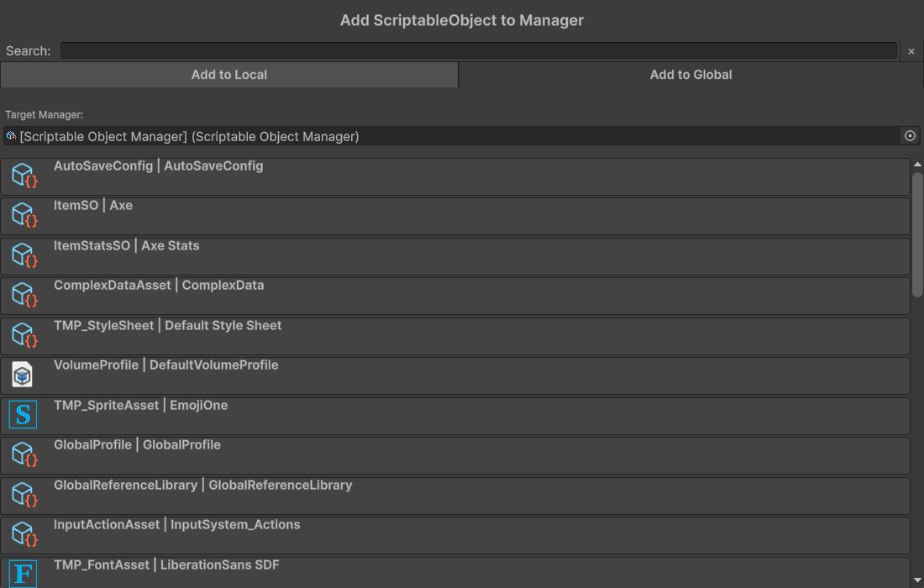The width and height of the screenshot is (924, 588).
Task: Click the scroll down arrow of the list
Action: [x=917, y=581]
